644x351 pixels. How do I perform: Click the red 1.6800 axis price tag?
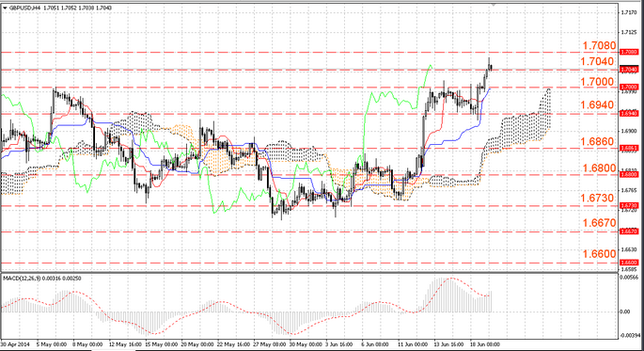click(629, 175)
